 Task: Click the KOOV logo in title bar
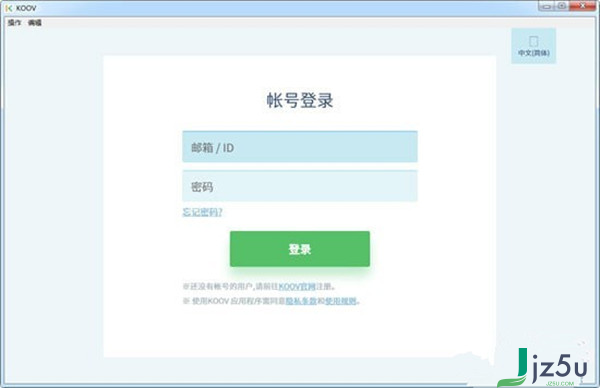tap(8, 8)
